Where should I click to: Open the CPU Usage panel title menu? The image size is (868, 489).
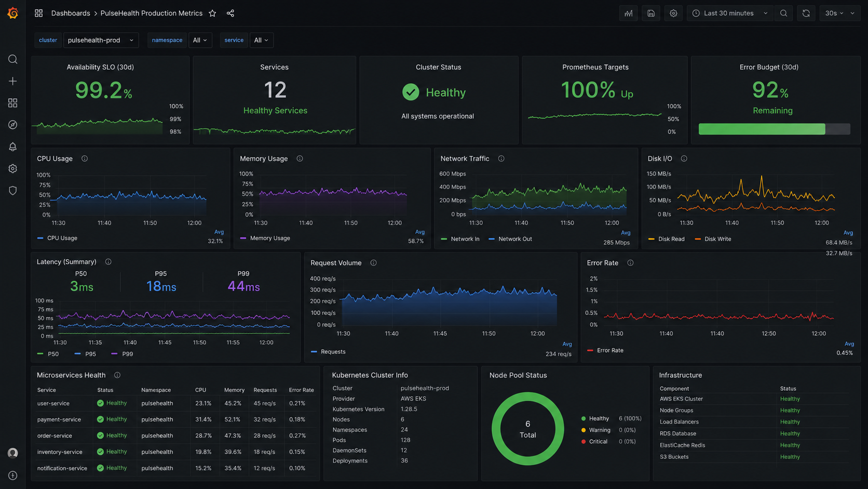(x=55, y=158)
